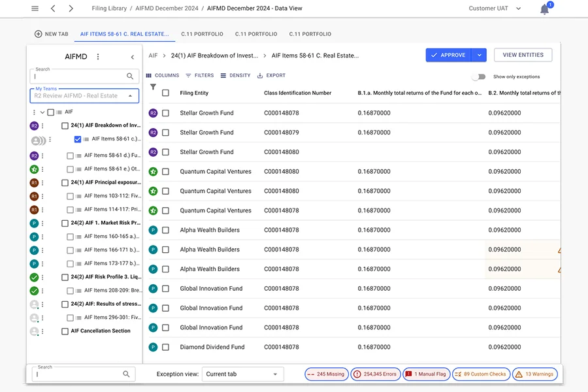588x392 pixels.
Task: Go back with the left arrow
Action: [53, 8]
